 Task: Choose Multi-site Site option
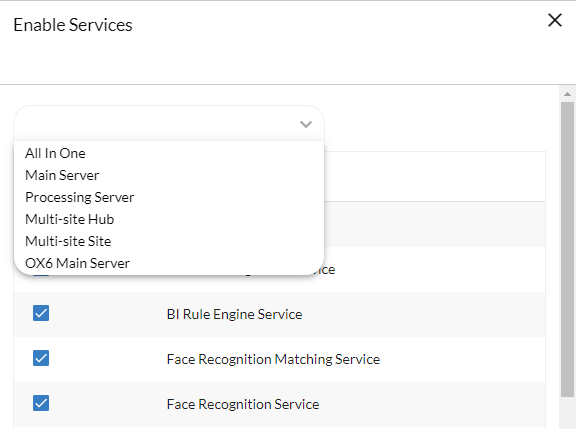point(169,241)
